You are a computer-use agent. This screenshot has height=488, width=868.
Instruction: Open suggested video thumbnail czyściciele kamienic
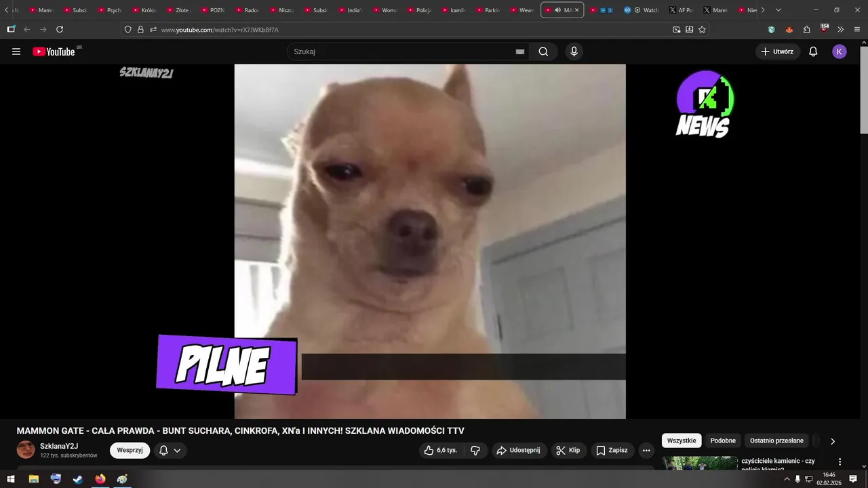coord(700,463)
